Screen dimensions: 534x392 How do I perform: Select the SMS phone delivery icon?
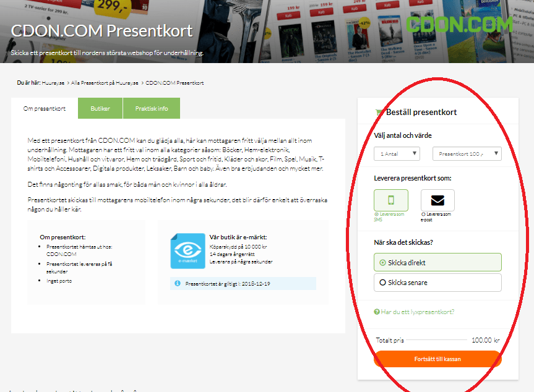click(x=391, y=200)
